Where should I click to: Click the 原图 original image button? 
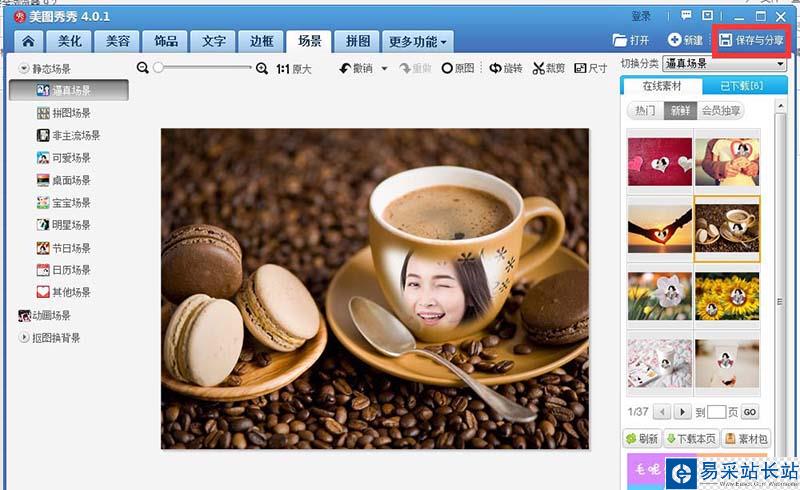click(x=458, y=68)
